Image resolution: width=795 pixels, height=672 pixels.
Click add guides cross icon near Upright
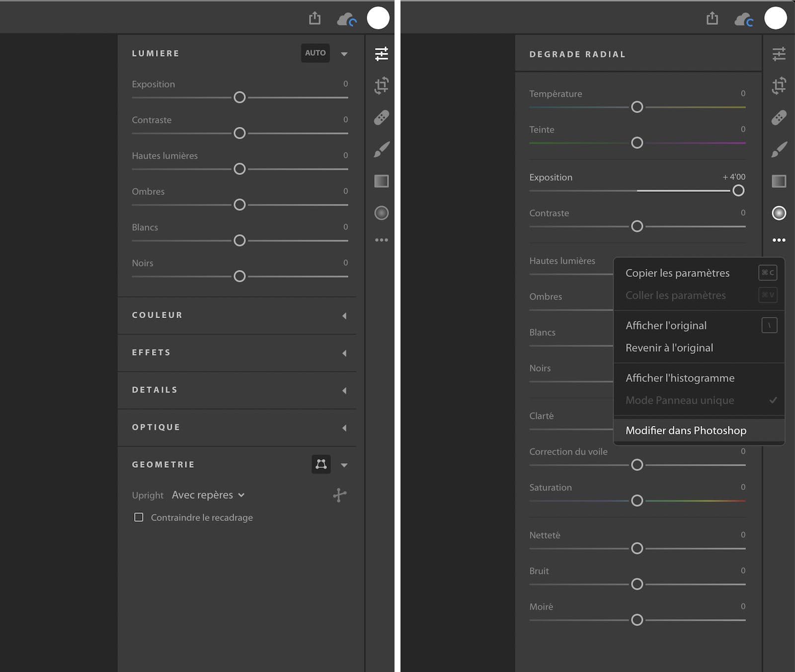coord(339,495)
